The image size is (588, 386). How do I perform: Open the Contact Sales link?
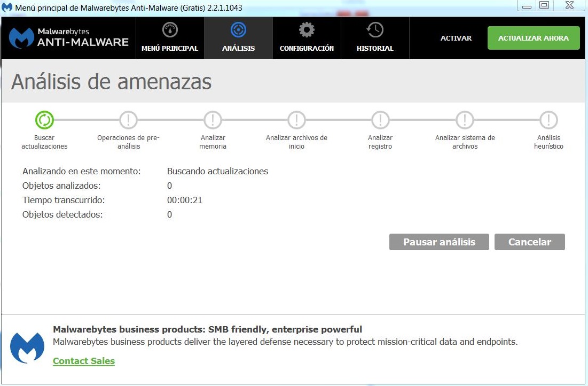click(x=84, y=361)
